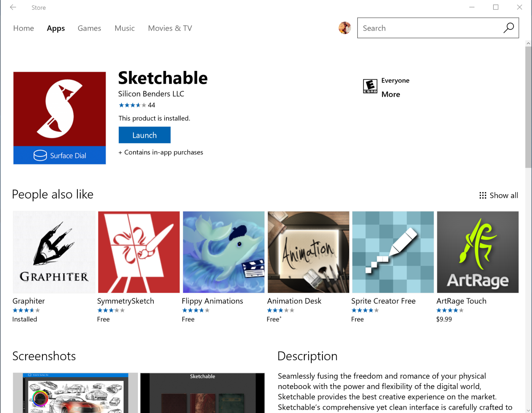Click the Animation Desk title
The image size is (532, 413).
point(294,301)
